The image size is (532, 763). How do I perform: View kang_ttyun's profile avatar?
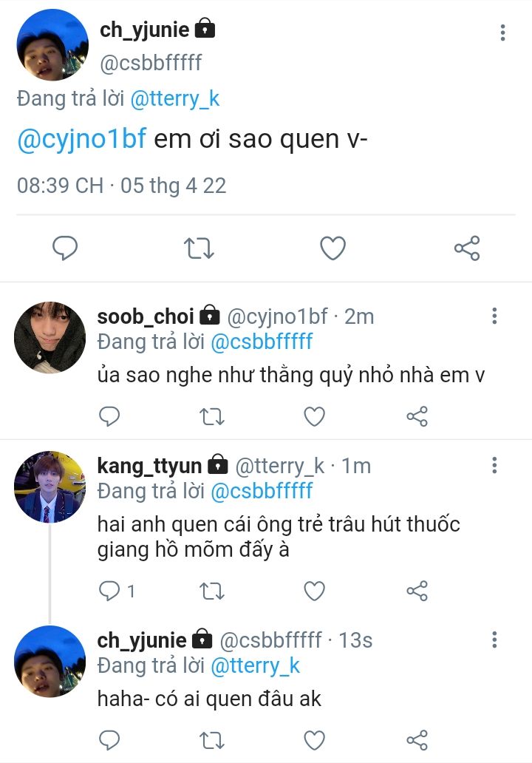[x=50, y=486]
